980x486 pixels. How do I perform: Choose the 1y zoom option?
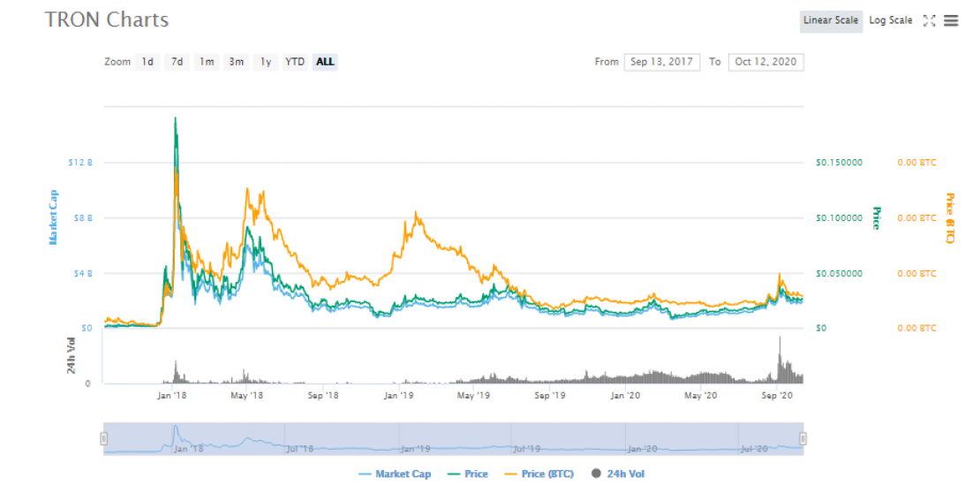[x=265, y=62]
